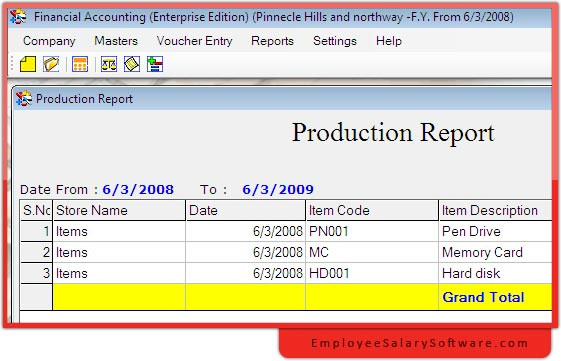
Task: Open the Company menu
Action: 49,41
